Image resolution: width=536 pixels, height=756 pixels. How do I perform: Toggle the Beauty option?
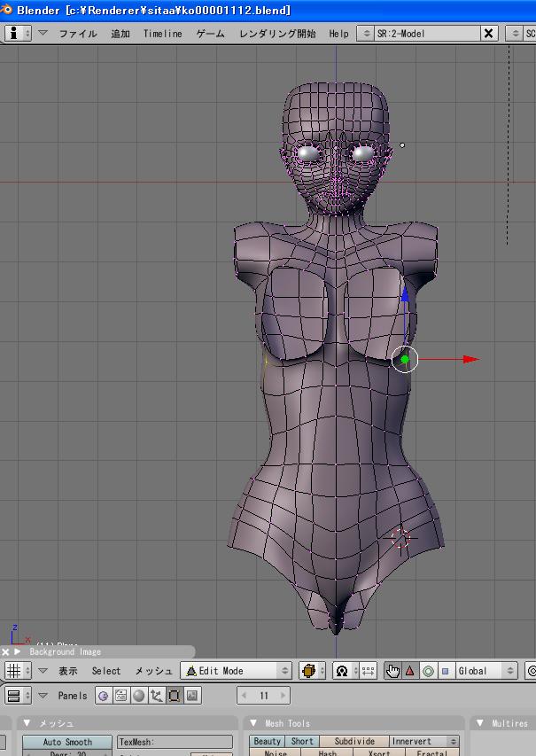(x=267, y=741)
